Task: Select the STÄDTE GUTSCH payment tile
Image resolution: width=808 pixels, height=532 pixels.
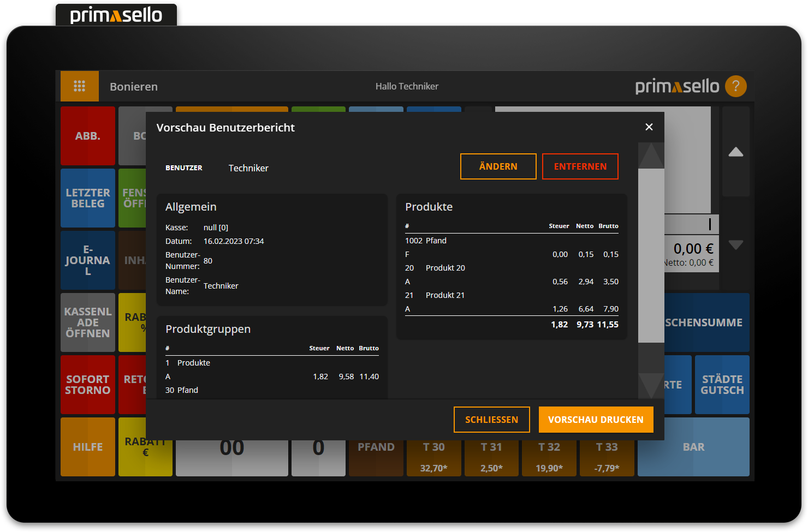Action: click(722, 385)
